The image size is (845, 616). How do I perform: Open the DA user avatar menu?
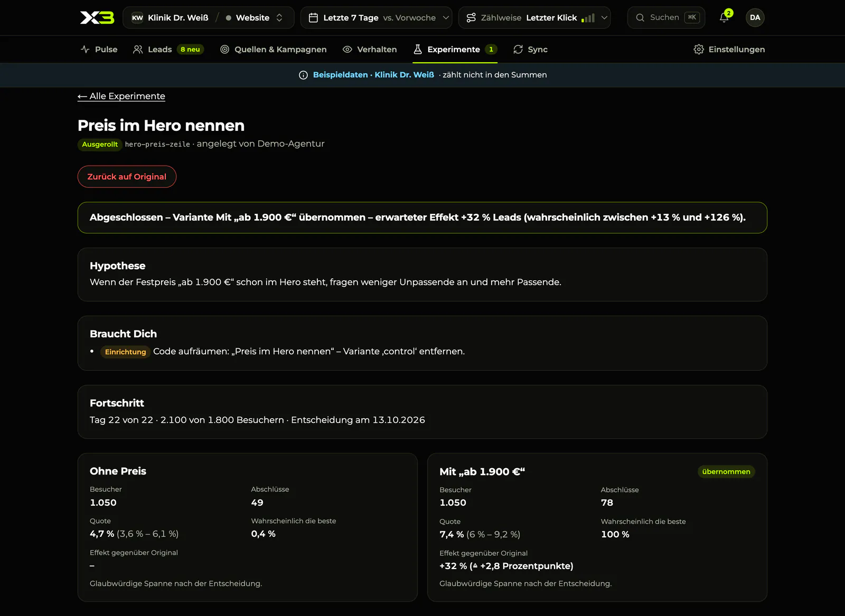click(755, 17)
